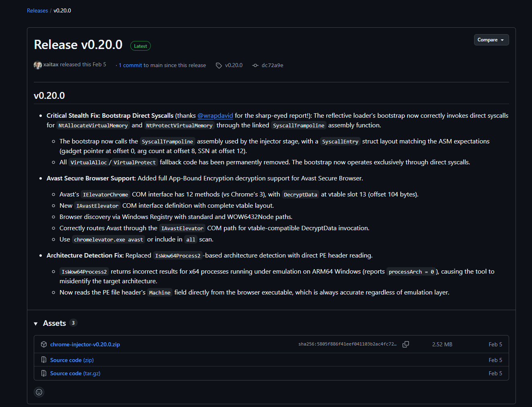Download Source code (tar.gz)
532x407 pixels.
tap(75, 373)
